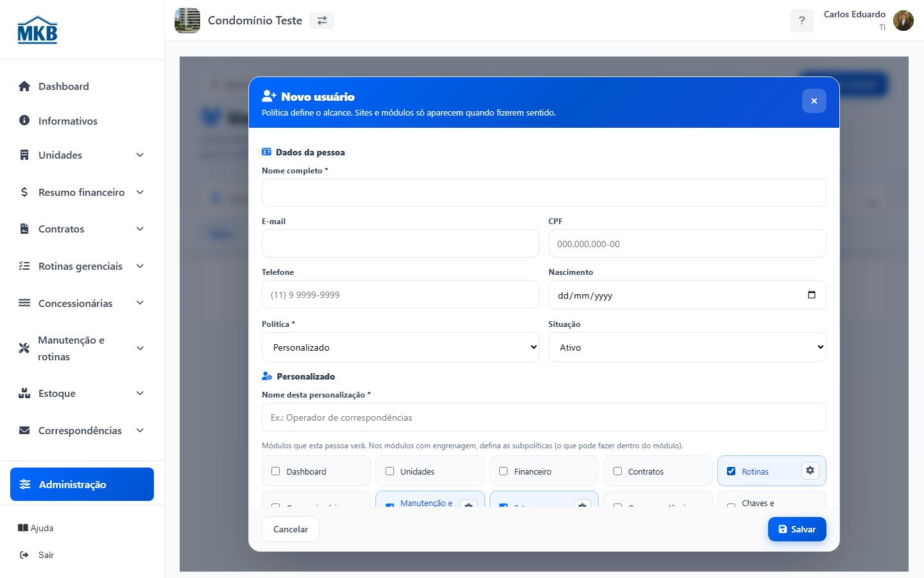Click the Sair logout icon
Image resolution: width=924 pixels, height=578 pixels.
coord(24,555)
